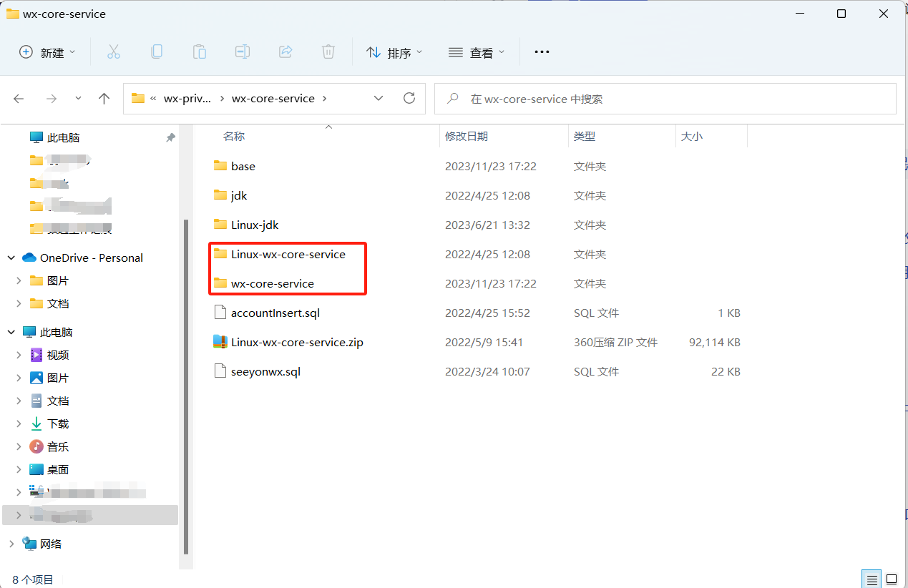Image resolution: width=908 pixels, height=588 pixels.
Task: Click the Delete trash can icon
Action: click(328, 52)
